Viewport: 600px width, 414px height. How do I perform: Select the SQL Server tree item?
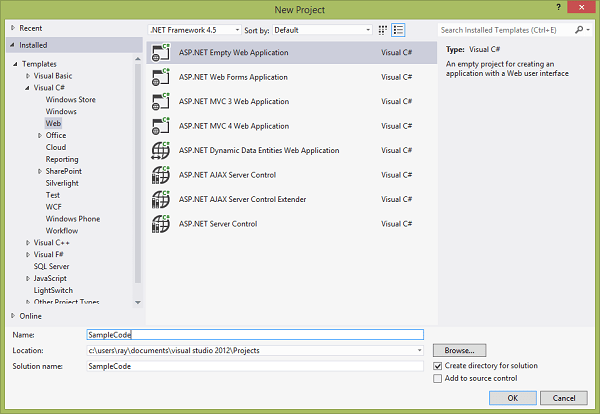pyautogui.click(x=51, y=266)
